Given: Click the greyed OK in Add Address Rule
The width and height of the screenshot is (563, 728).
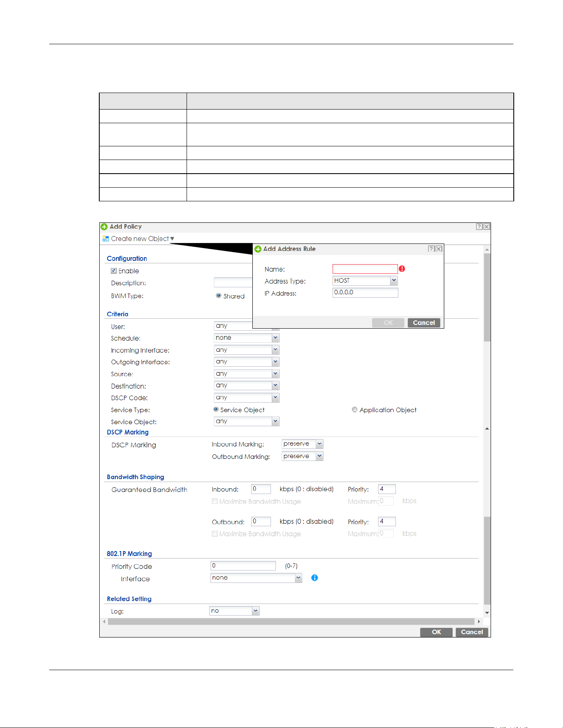Looking at the screenshot, I should click(388, 323).
